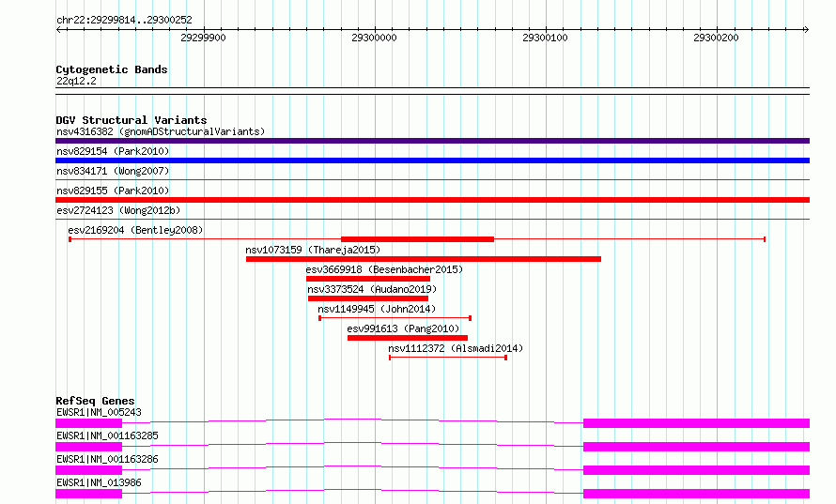Screen dimensions: 836x504
Task: Click the RefSeq Genes track title
Action: tap(95, 401)
